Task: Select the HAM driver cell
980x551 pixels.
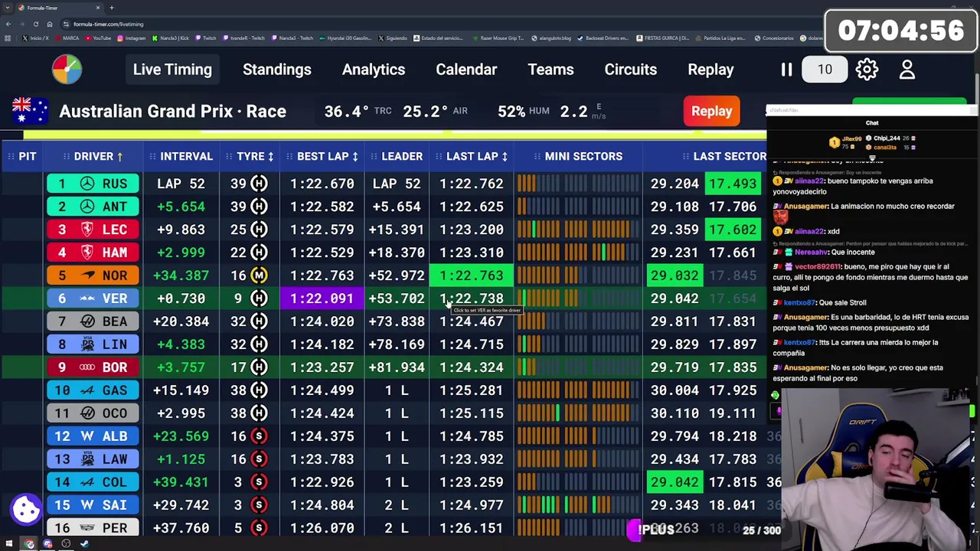Action: click(x=93, y=253)
